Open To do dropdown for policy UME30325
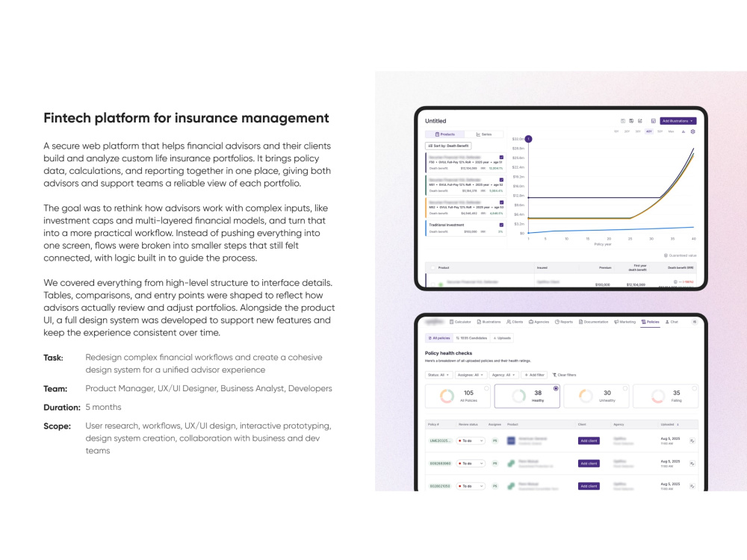This screenshot has height=560, width=747. point(471,441)
